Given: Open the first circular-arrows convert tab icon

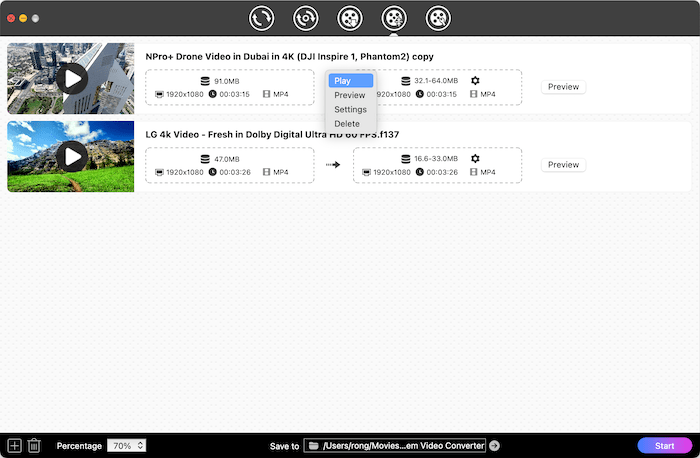Looking at the screenshot, I should 262,17.
